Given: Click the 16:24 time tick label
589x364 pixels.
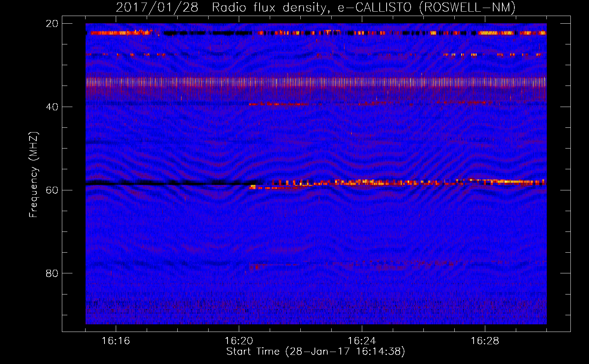Looking at the screenshot, I should click(362, 341).
